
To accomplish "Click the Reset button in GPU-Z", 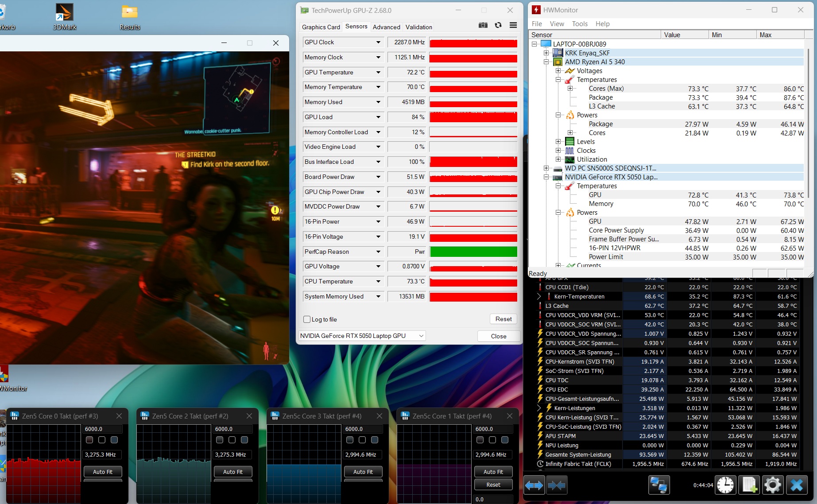I will click(x=503, y=319).
